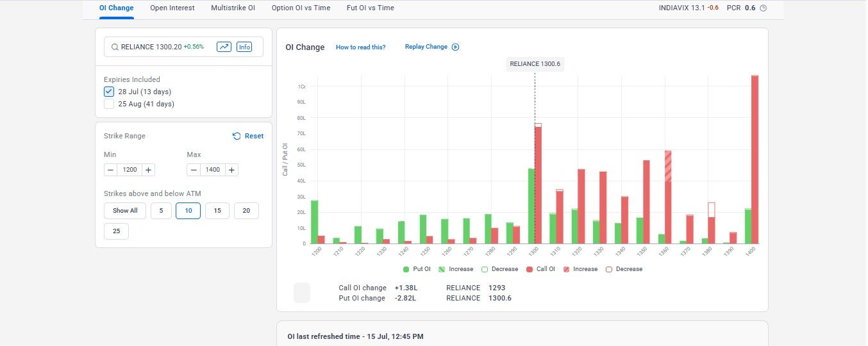Select Show All strikes button
Viewport: 868px width, 346px height.
[x=125, y=211]
